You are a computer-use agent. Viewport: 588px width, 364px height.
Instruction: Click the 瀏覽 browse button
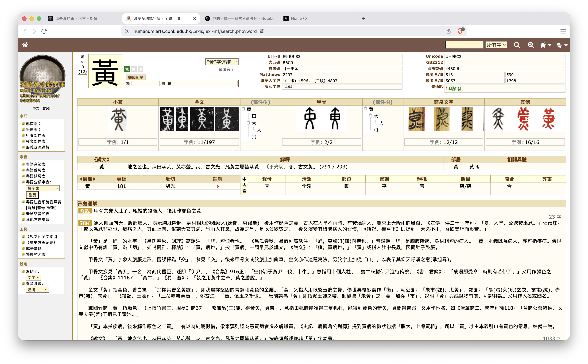[32, 195]
